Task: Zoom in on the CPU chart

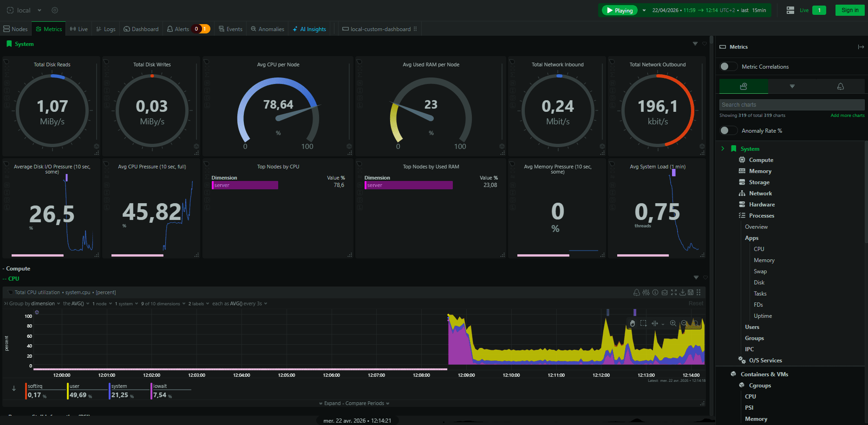Action: [673, 323]
